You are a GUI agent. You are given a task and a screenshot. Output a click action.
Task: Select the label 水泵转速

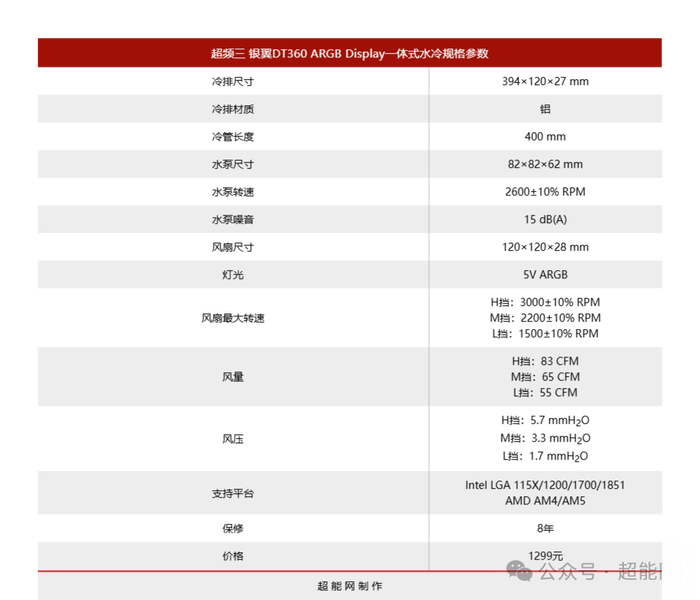click(233, 192)
